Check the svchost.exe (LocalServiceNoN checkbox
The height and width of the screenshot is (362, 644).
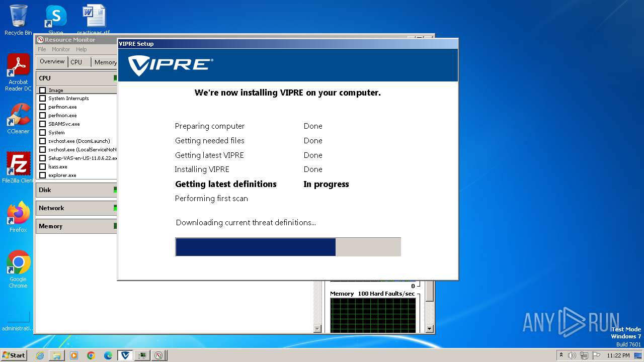click(43, 150)
